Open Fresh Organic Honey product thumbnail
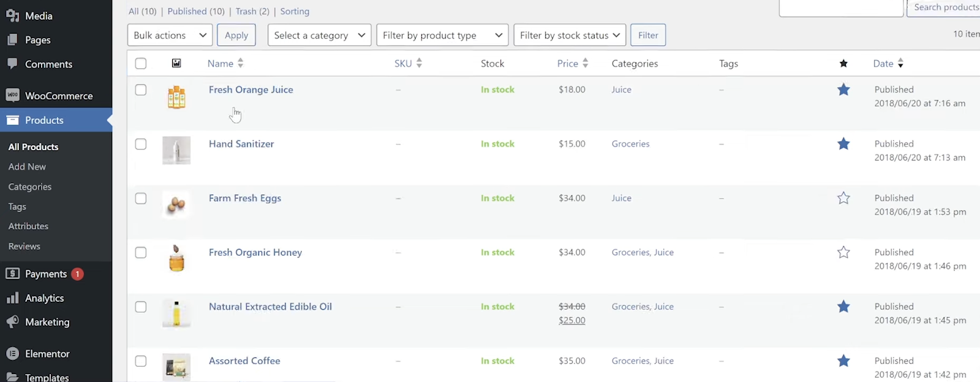This screenshot has height=382, width=980. click(176, 259)
